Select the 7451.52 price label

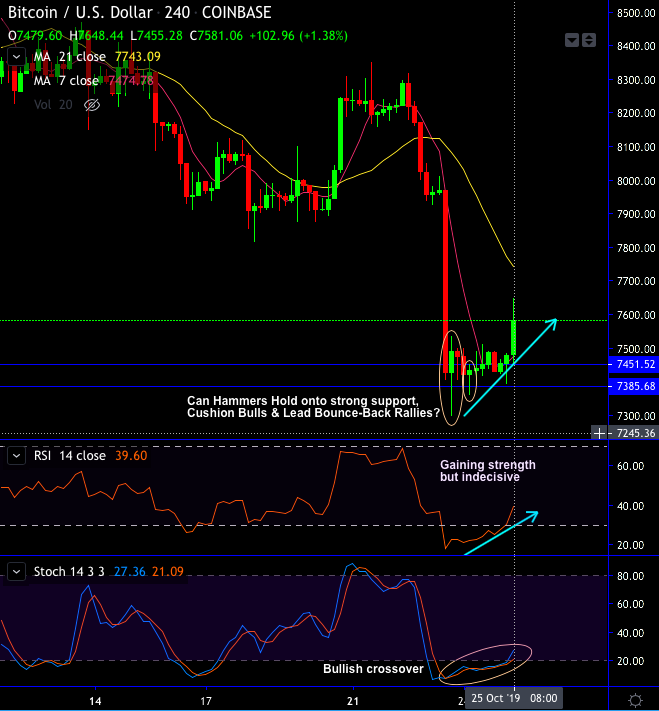tap(633, 365)
